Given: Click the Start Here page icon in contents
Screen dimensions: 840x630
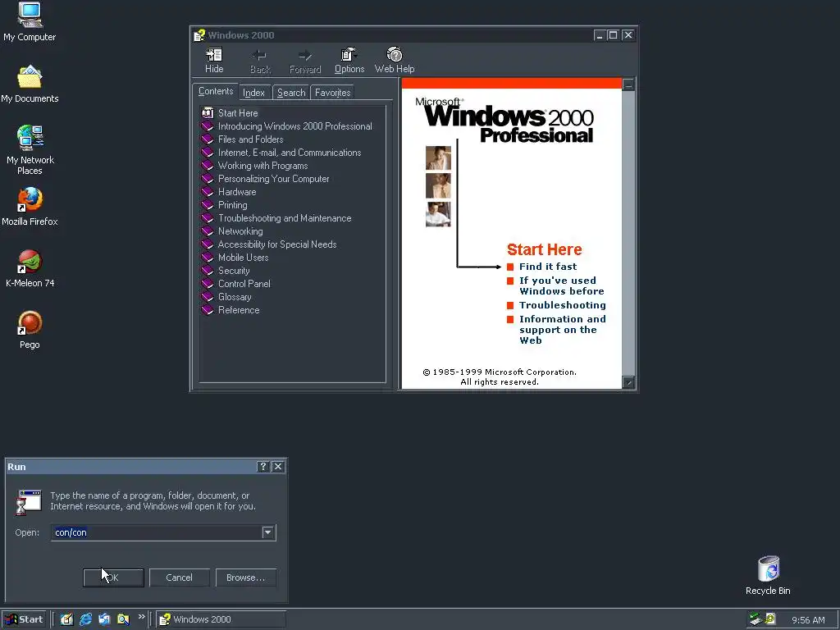Looking at the screenshot, I should point(208,113).
